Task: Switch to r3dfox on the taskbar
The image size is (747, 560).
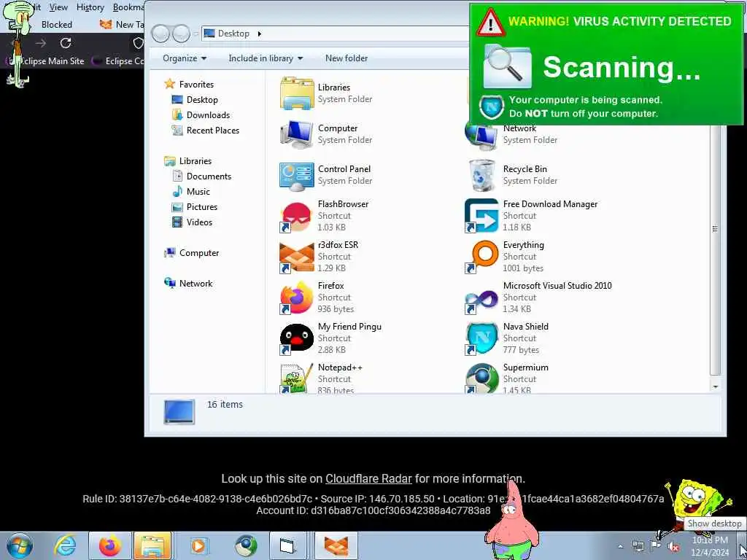Action: 336,545
